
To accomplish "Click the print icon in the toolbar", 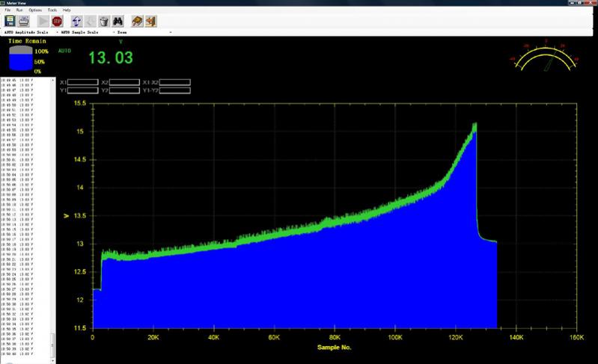I will 24,21.
